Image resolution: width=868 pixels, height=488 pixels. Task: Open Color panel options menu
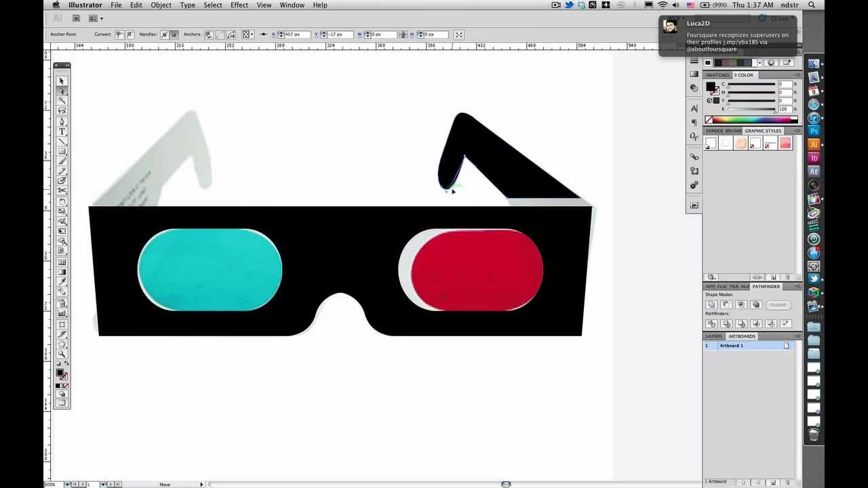pyautogui.click(x=797, y=75)
